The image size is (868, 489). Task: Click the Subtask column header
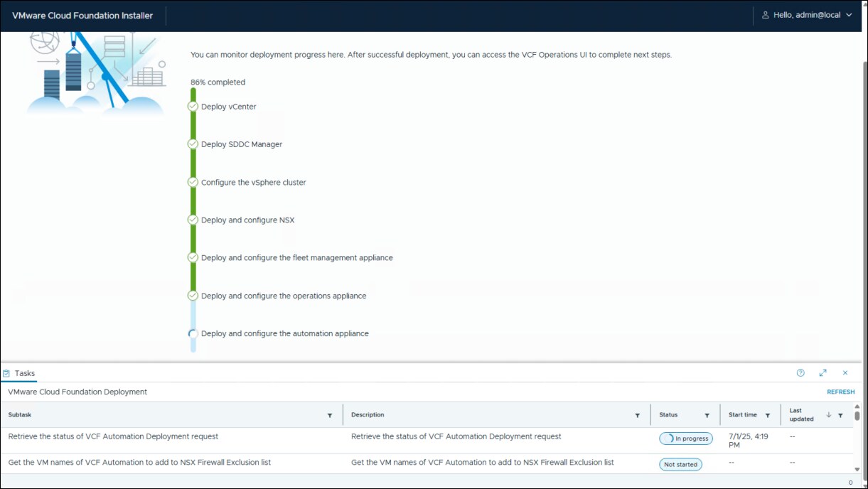coord(20,415)
